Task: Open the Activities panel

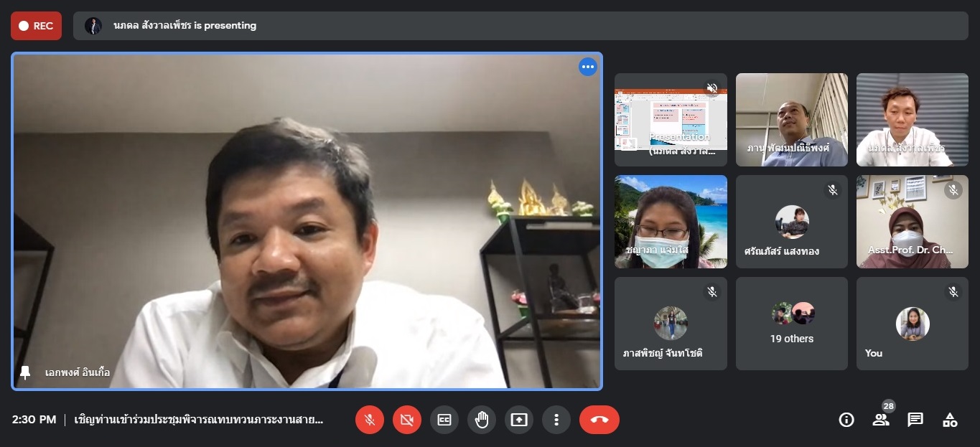Action: [x=950, y=420]
